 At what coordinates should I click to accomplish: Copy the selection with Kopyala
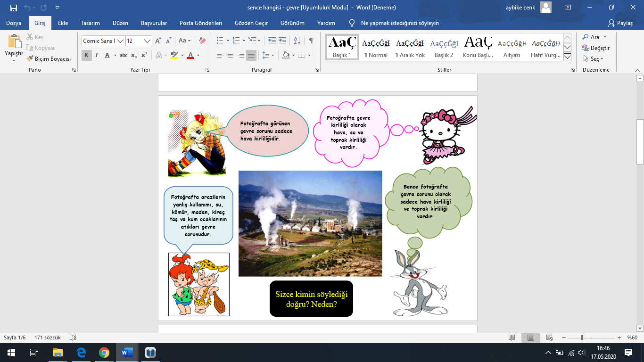41,48
